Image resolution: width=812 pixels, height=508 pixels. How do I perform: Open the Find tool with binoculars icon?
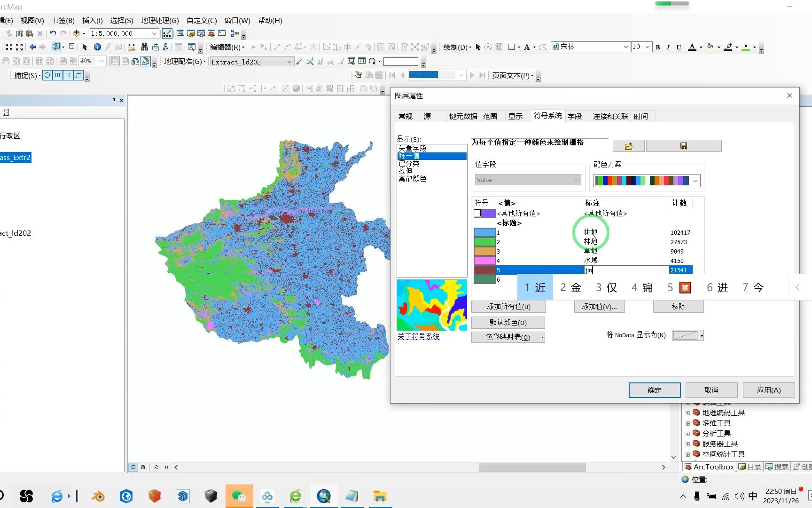pyautogui.click(x=145, y=47)
